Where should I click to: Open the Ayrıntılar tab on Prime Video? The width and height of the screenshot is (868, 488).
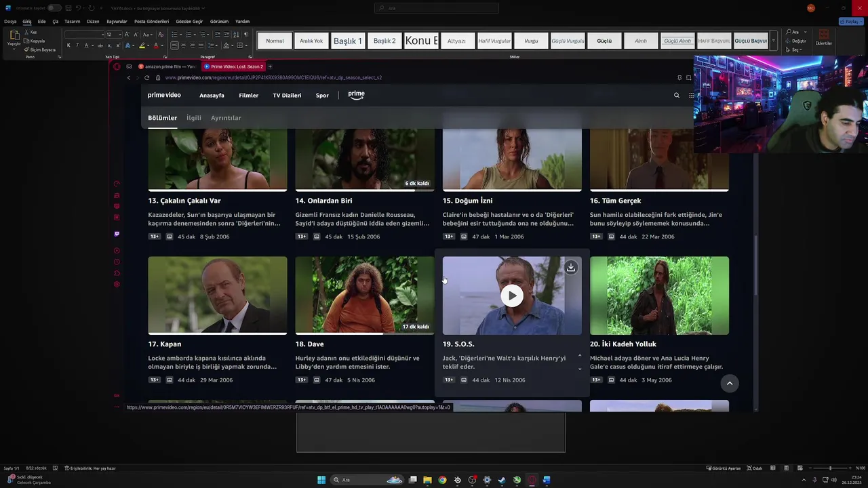click(x=226, y=118)
